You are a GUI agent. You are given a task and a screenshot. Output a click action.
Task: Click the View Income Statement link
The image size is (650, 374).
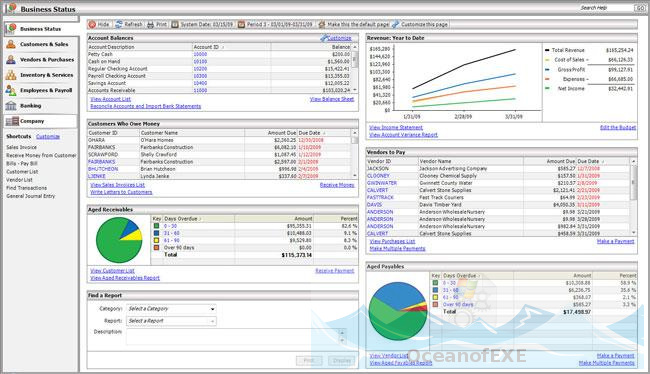(396, 128)
